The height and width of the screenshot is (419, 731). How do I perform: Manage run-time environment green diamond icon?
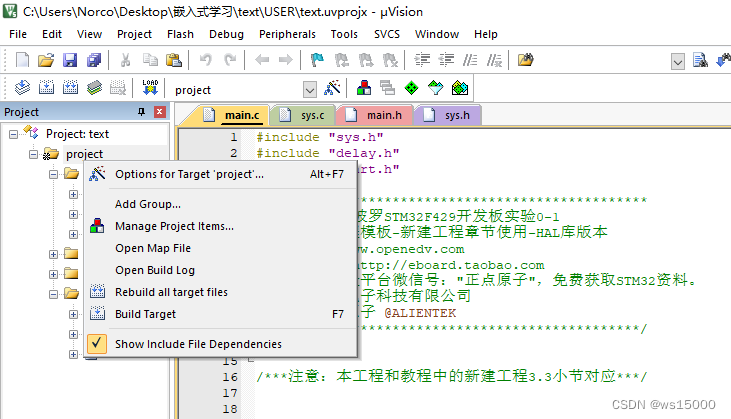[x=412, y=87]
